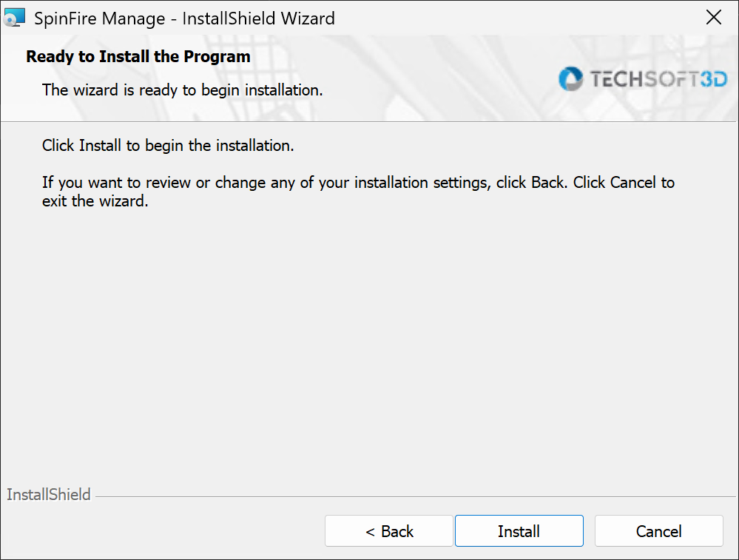This screenshot has height=560, width=739.
Task: Click the InstallShield label at the bottom left
Action: click(48, 494)
